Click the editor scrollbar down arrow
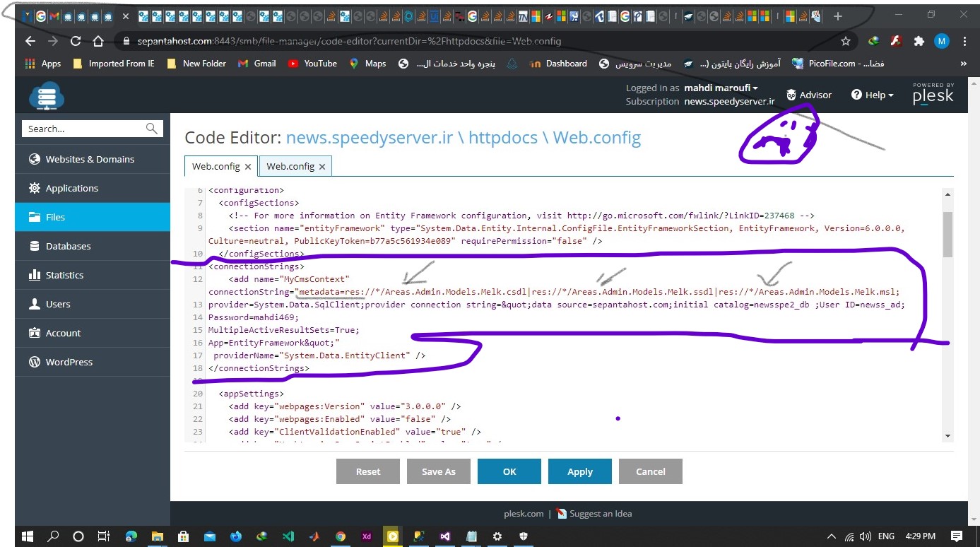The height and width of the screenshot is (547, 980). [x=947, y=436]
